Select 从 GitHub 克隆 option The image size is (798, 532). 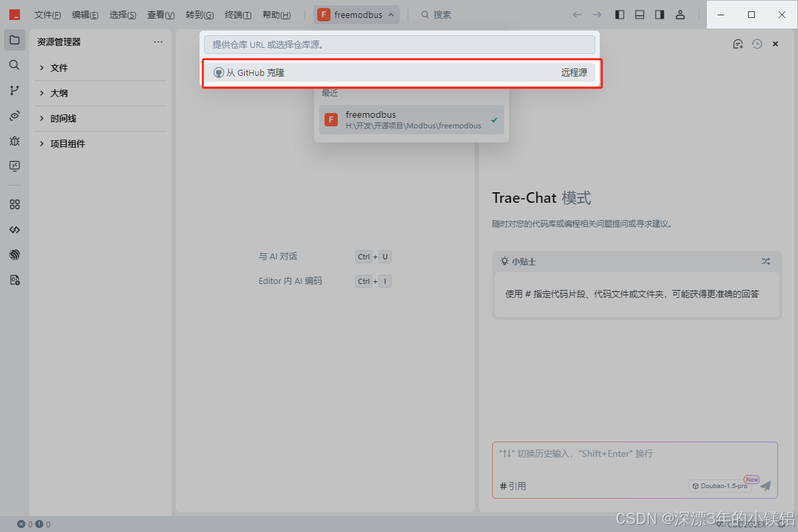[400, 72]
